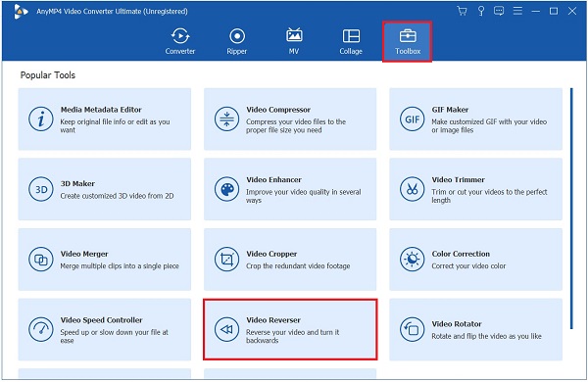
Task: Click the Video Enhancer palette icon
Action: 227,189
